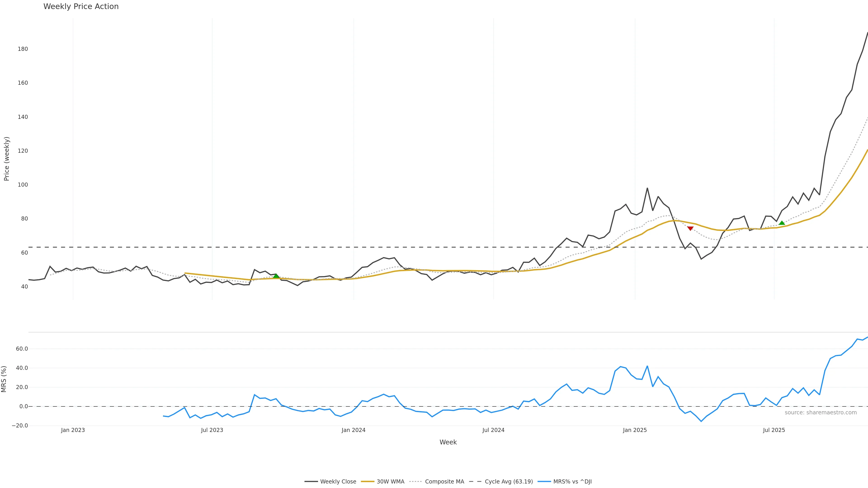Click the 180 price axis tick label
This screenshot has width=868, height=488.
tap(23, 49)
